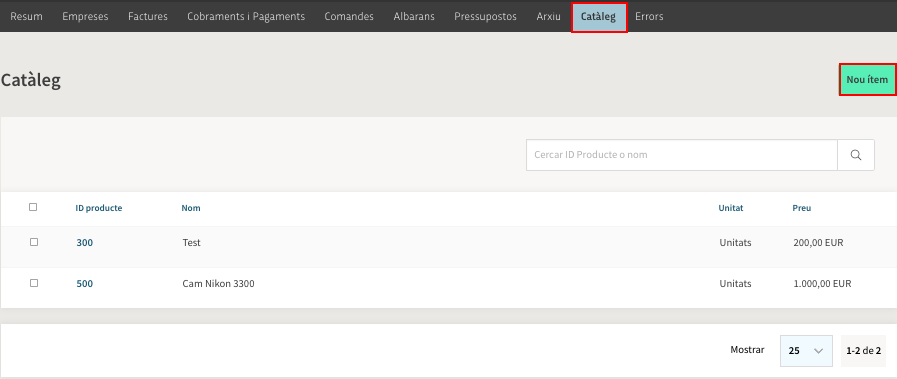Check the box for Cam Nikon 3300 row
Screen dimensions: 897x379
pyautogui.click(x=34, y=283)
